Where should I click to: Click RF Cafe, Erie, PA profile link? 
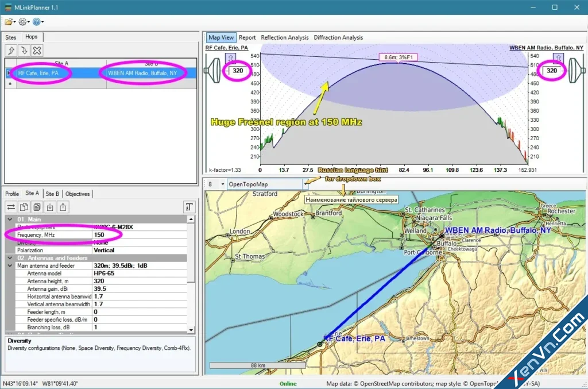point(226,48)
